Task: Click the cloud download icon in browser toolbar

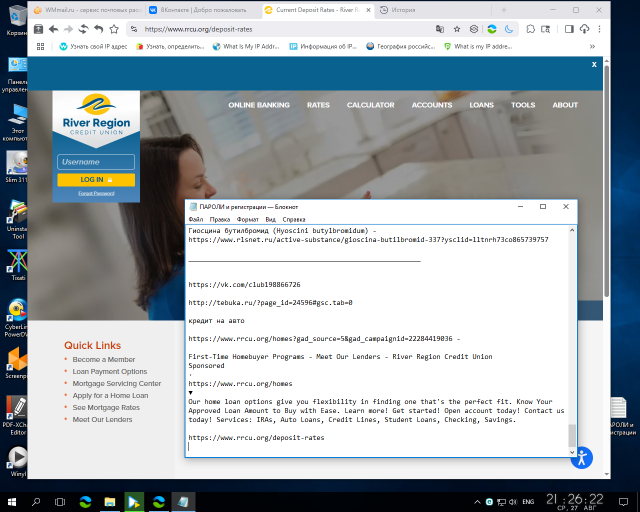Action: point(584,29)
